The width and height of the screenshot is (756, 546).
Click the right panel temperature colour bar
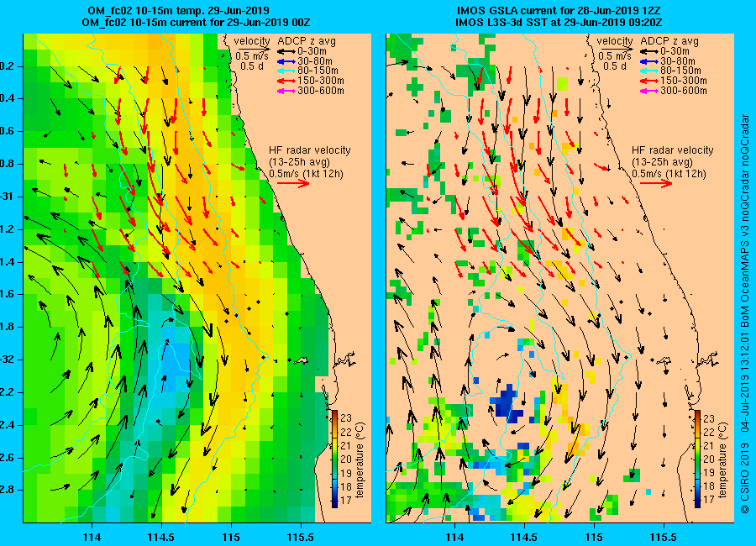pos(698,459)
